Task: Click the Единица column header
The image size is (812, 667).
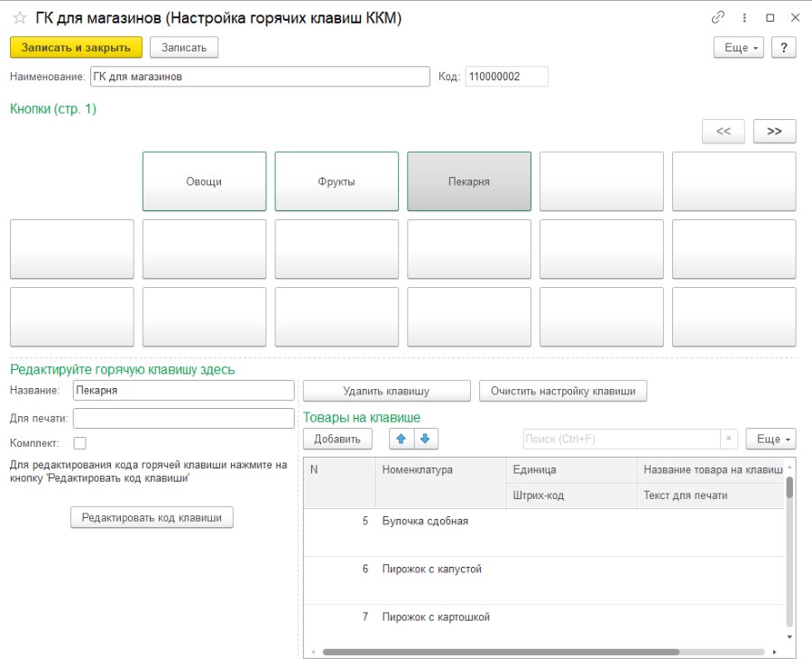Action: (571, 470)
